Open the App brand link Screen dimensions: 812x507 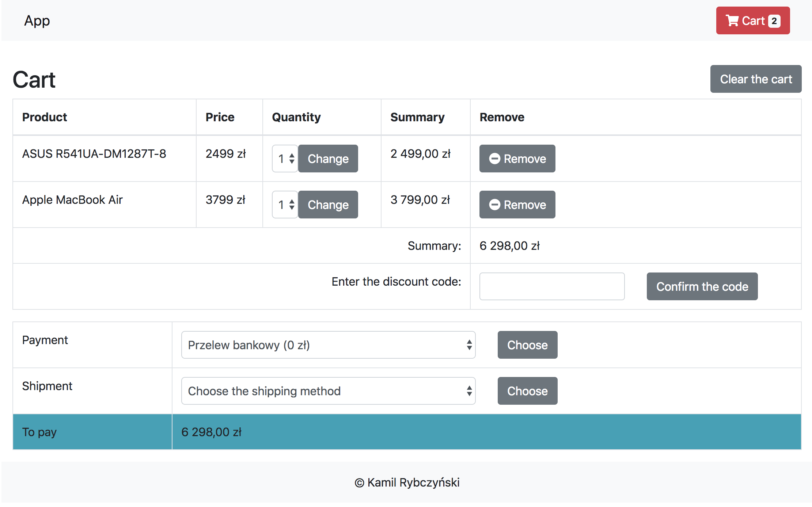click(x=37, y=21)
